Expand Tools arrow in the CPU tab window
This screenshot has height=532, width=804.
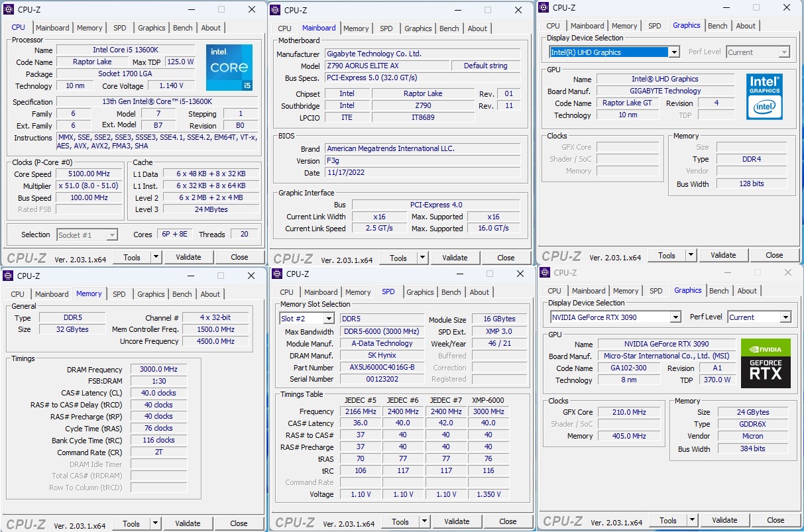point(156,257)
